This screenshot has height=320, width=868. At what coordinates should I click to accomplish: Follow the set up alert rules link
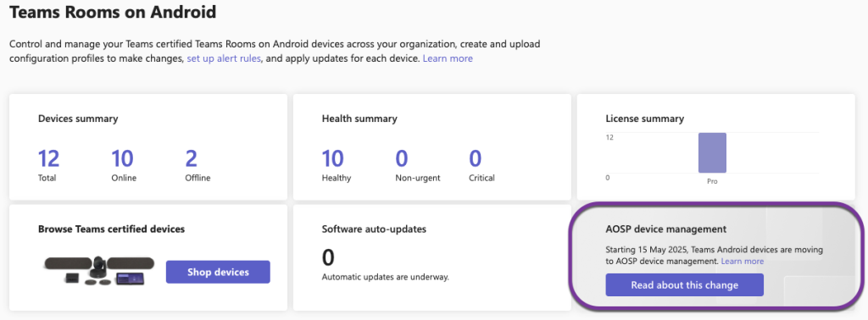point(224,58)
